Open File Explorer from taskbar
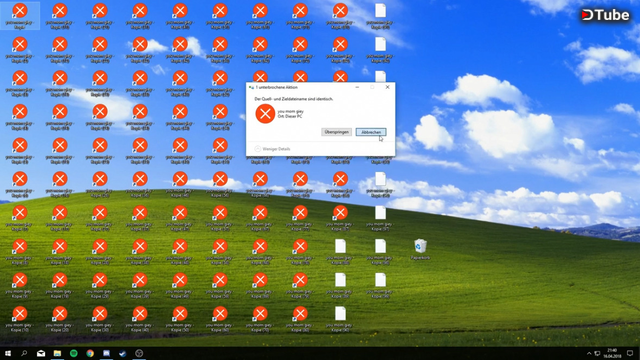640x360 pixels. click(x=57, y=353)
